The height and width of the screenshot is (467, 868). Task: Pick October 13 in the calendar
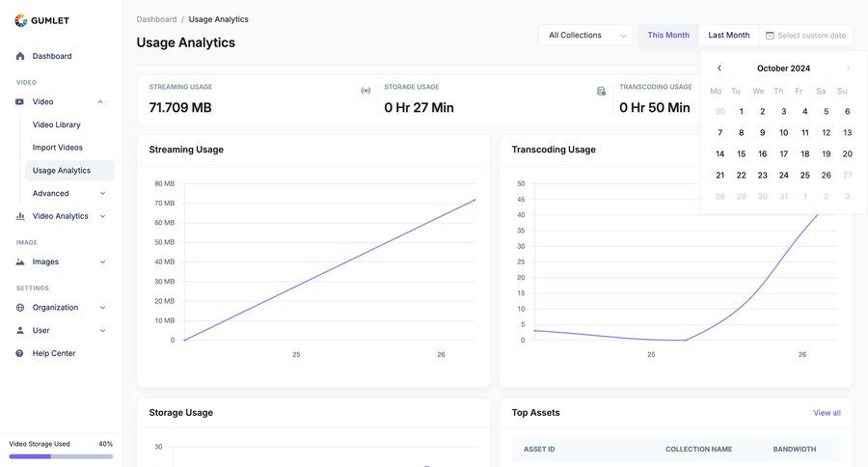click(x=848, y=132)
